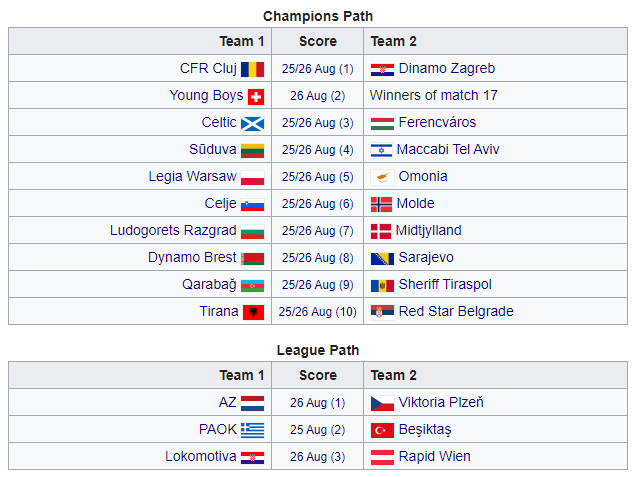Click the Israeli flag beside Maccabi Tel Aviv
This screenshot has width=637, height=477.
tap(381, 150)
